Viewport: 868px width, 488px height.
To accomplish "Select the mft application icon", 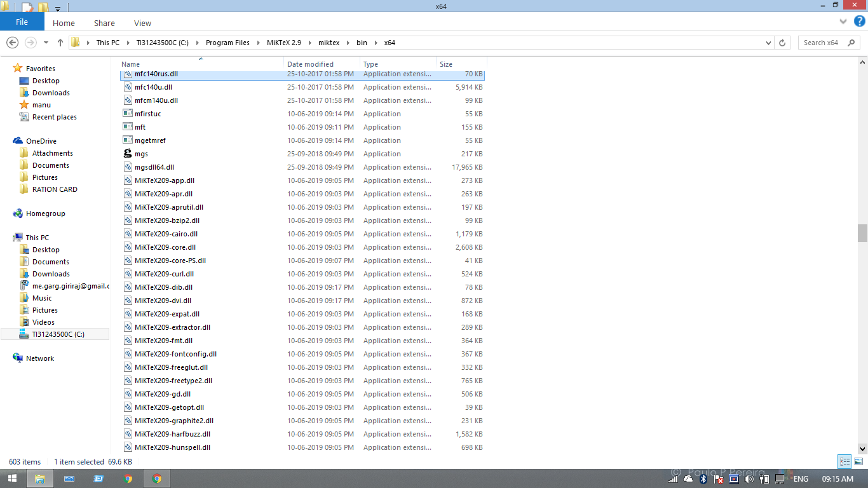I will [128, 127].
